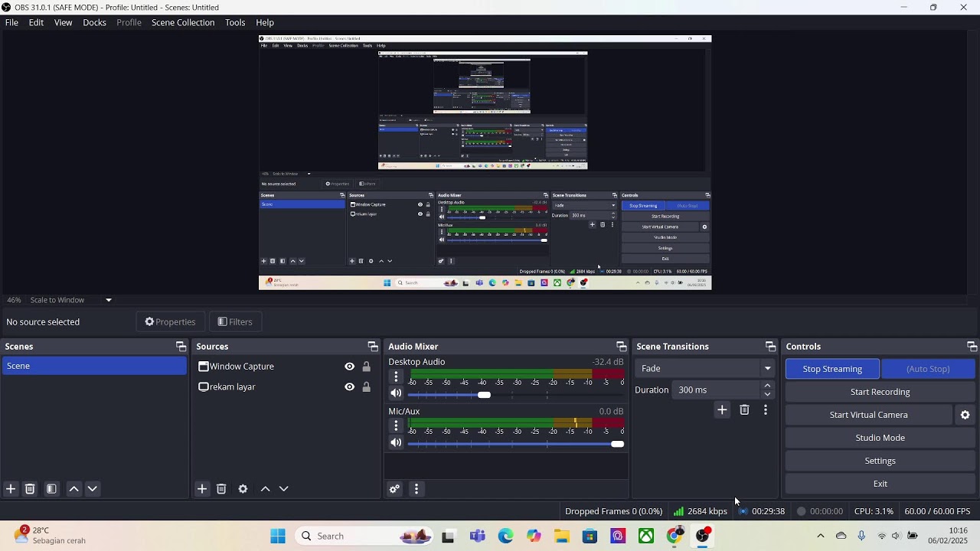
Task: Undock the Scenes panel icon
Action: coord(181,347)
